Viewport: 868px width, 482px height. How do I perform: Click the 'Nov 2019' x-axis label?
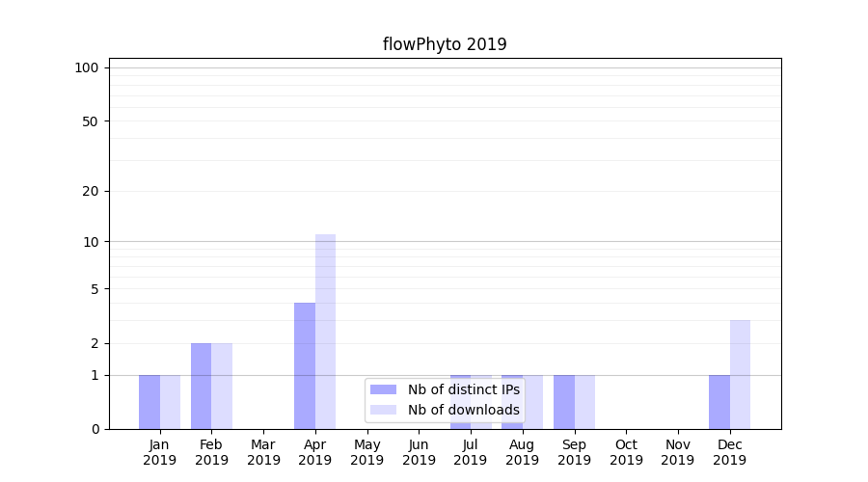[x=678, y=452]
